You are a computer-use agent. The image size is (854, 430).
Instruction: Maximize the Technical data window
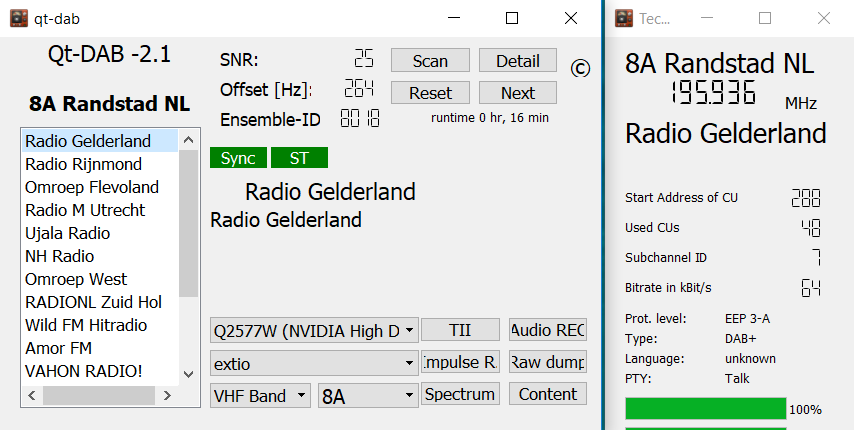(x=765, y=18)
